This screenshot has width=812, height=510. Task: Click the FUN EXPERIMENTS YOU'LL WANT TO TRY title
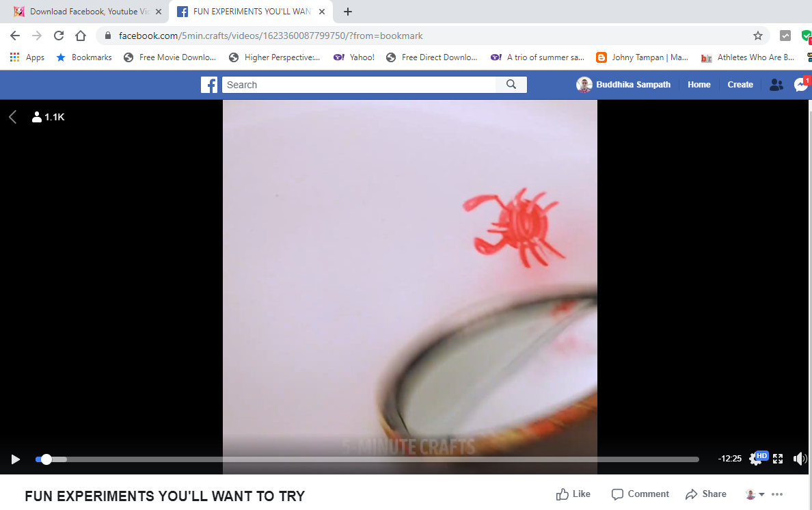click(x=165, y=496)
